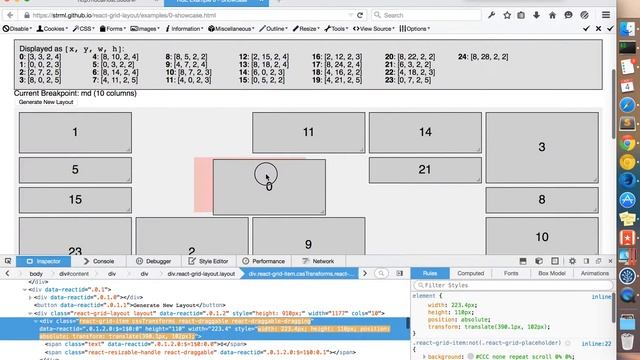This screenshot has height=360, width=640.
Task: Open Safari compass icon in dock
Action: click(x=628, y=104)
